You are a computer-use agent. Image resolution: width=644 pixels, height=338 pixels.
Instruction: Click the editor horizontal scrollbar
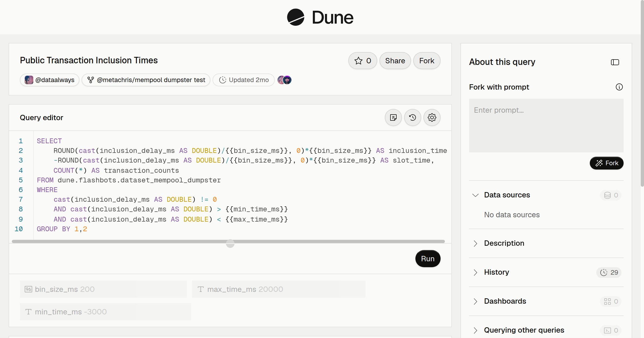click(x=228, y=241)
